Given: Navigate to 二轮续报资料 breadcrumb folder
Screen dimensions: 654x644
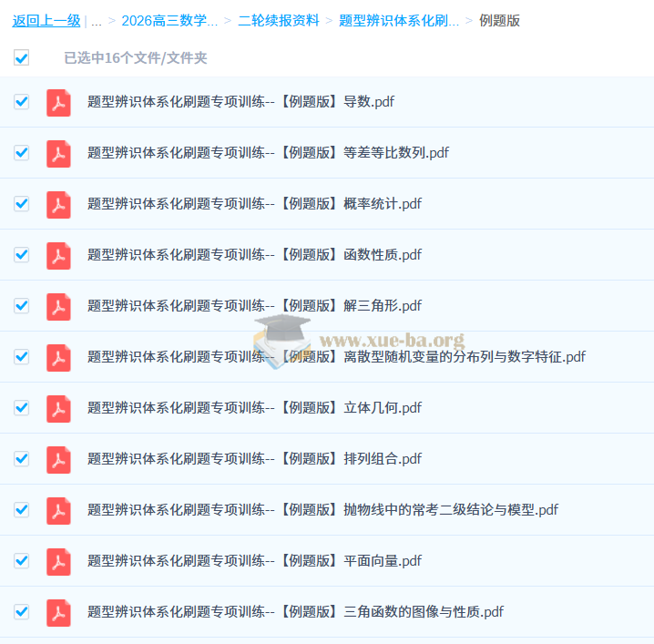Looking at the screenshot, I should click(x=279, y=21).
